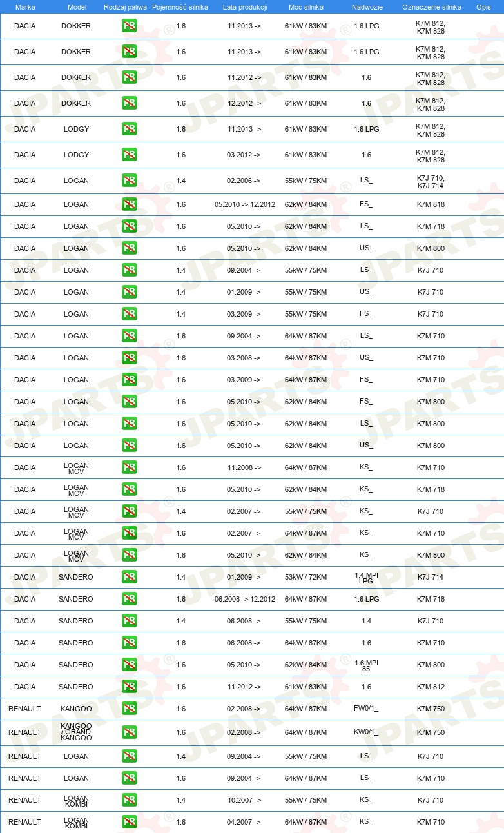
Task: Click fuel icon in Logan Kombi 04.2007 row
Action: [129, 822]
